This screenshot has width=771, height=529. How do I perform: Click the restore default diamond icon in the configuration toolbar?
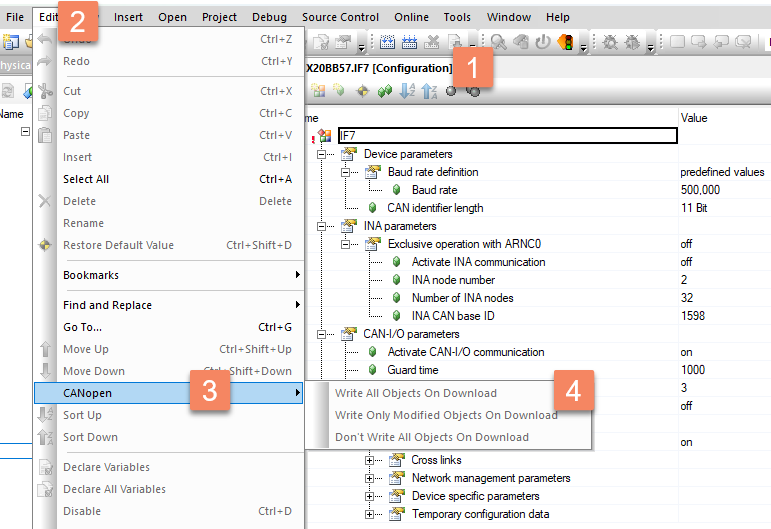point(363,90)
